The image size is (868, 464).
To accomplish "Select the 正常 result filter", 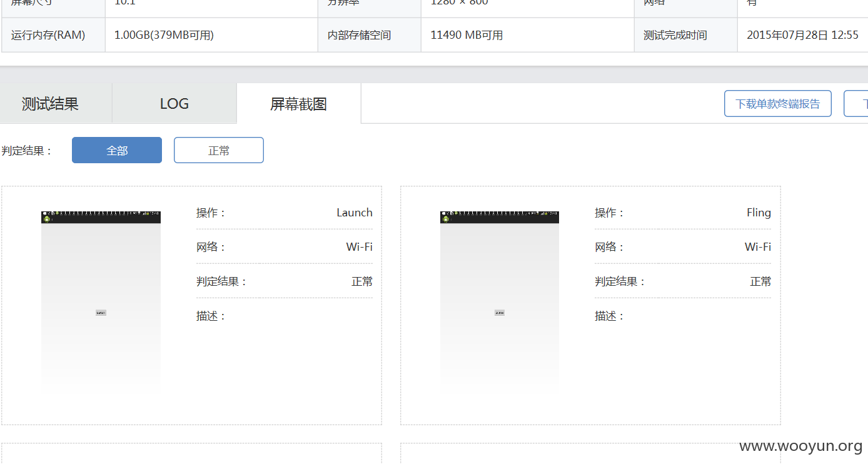I will (219, 150).
